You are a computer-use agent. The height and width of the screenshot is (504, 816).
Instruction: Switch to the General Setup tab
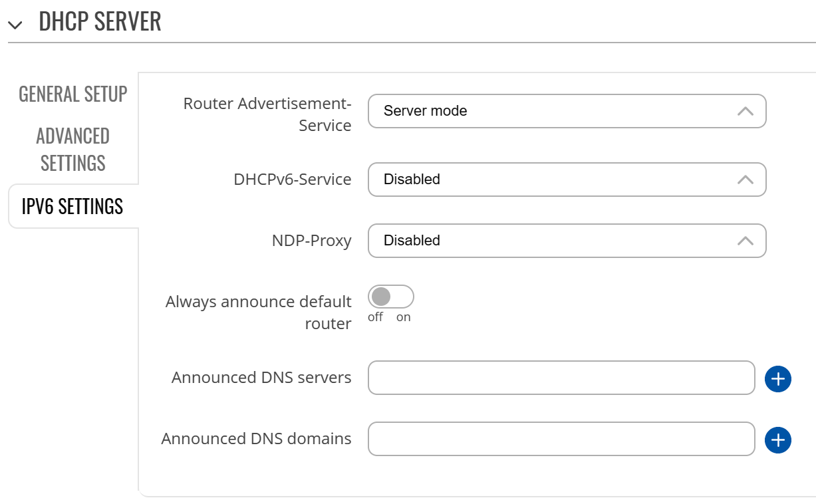click(x=72, y=94)
